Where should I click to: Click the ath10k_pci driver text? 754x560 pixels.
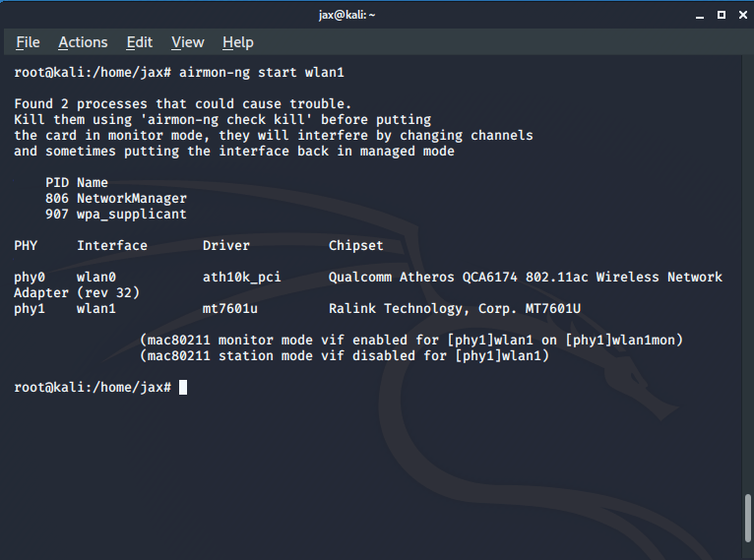click(241, 278)
